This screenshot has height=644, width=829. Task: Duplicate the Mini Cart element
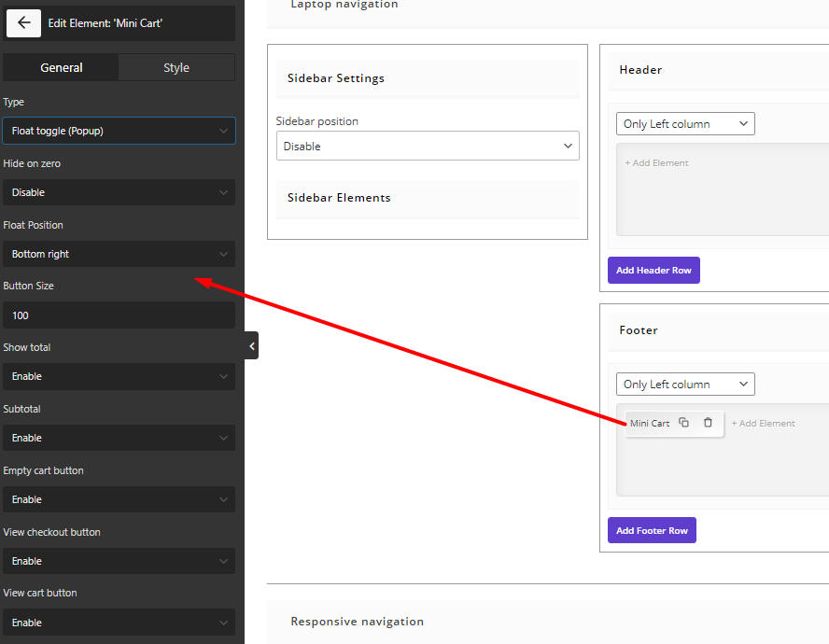(683, 423)
